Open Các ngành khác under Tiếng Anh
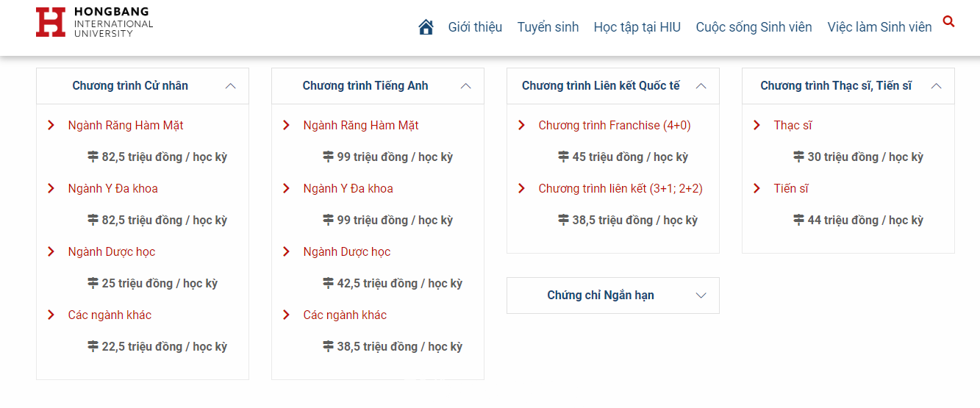 coord(345,315)
